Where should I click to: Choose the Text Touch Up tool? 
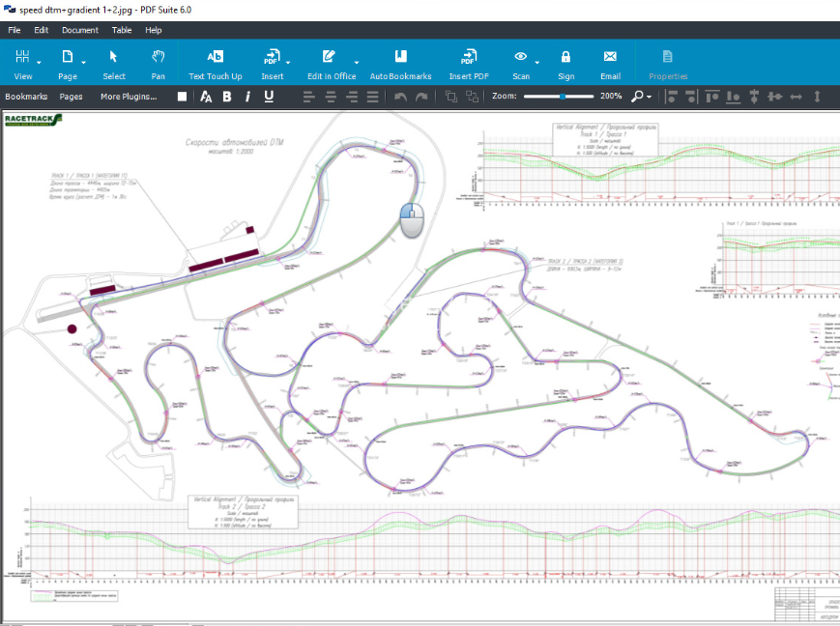(216, 64)
